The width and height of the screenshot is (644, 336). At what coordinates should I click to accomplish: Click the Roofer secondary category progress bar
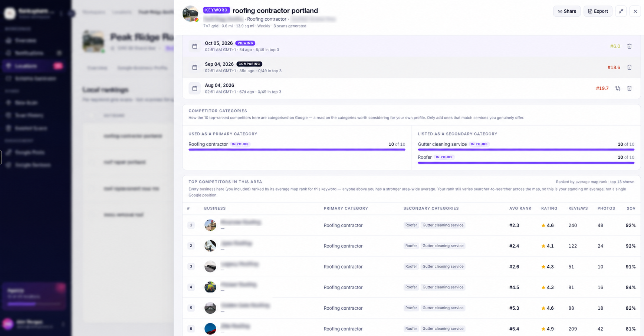(526, 162)
